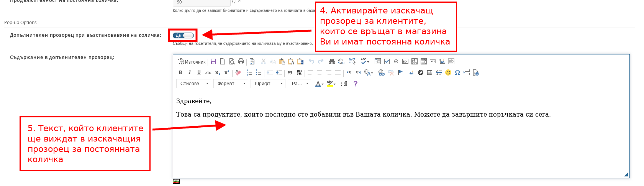Click the Източник source button
644x186 pixels.
click(192, 62)
